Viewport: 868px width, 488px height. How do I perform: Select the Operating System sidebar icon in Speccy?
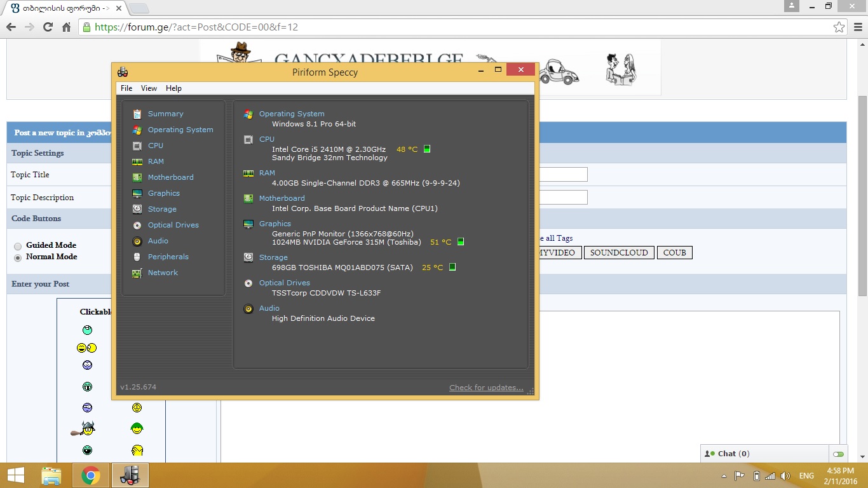[x=137, y=130]
